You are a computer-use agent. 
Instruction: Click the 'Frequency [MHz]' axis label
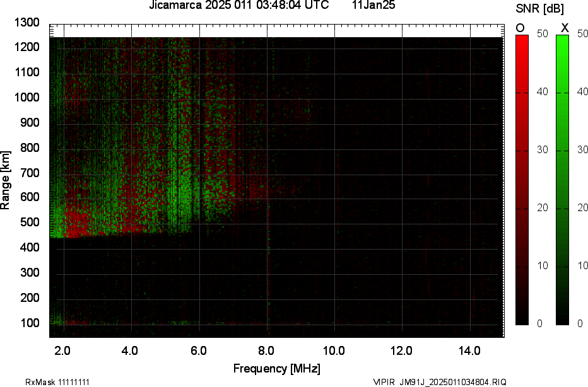point(277,369)
